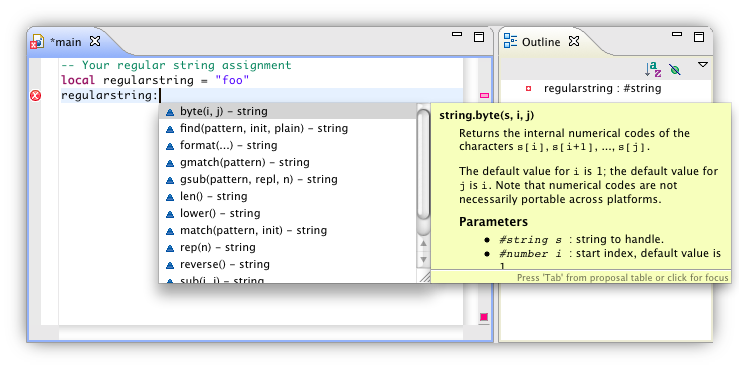Screen dimensions: 739x369
Task: Close the Outline view tab
Action: (574, 41)
